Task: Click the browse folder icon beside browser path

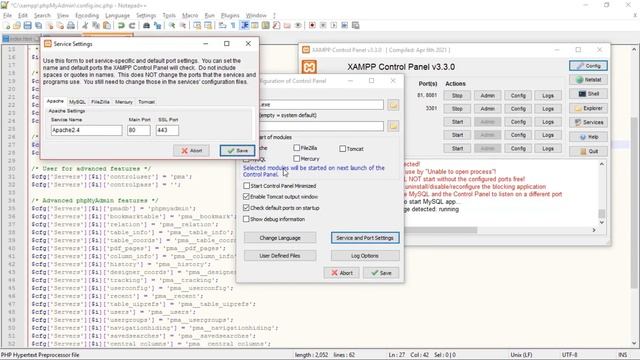Action: [x=393, y=126]
